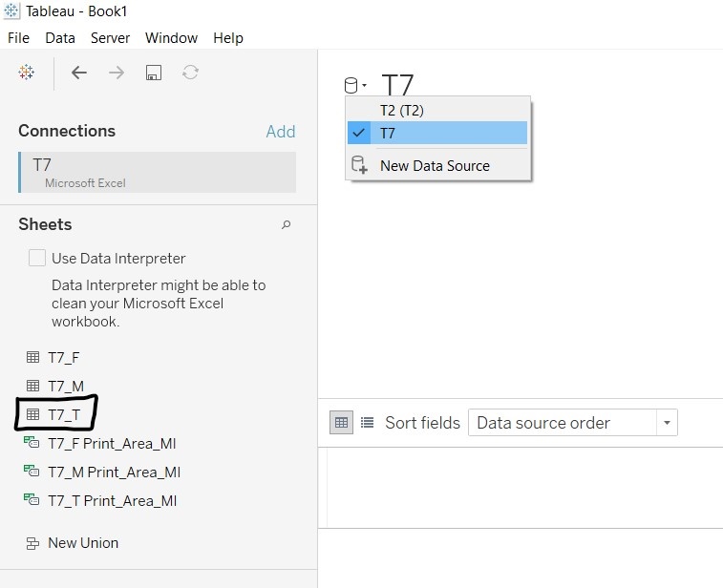
Task: Select New Data Source menu entry
Action: [x=437, y=165]
